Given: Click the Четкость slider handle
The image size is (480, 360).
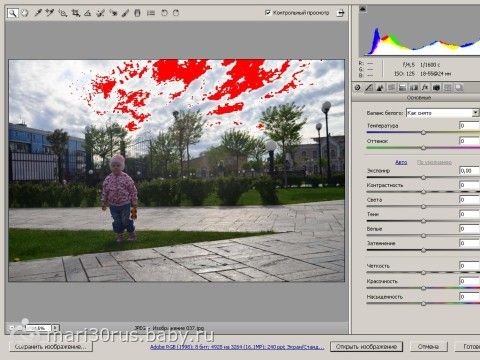Looking at the screenshot, I should tap(423, 272).
